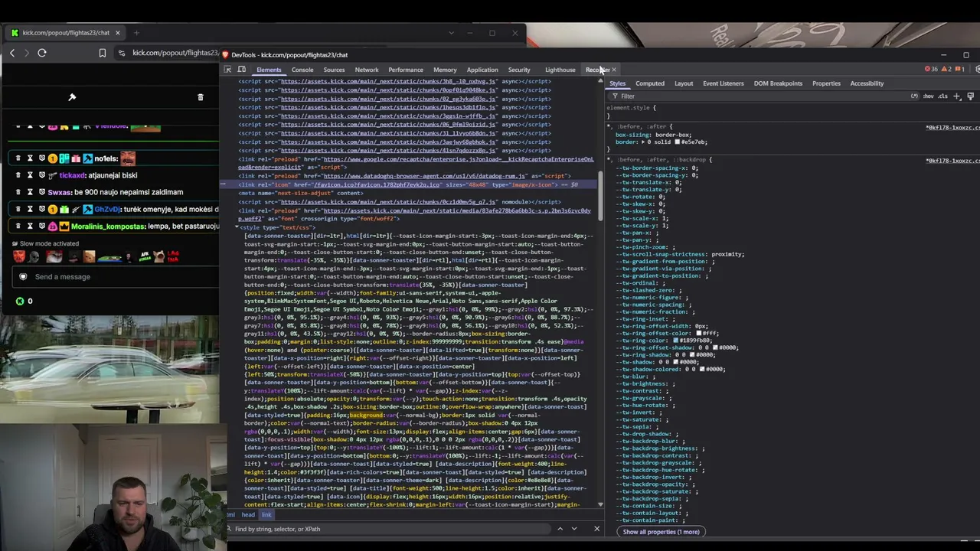Focus the Find by string search field

tap(390, 529)
